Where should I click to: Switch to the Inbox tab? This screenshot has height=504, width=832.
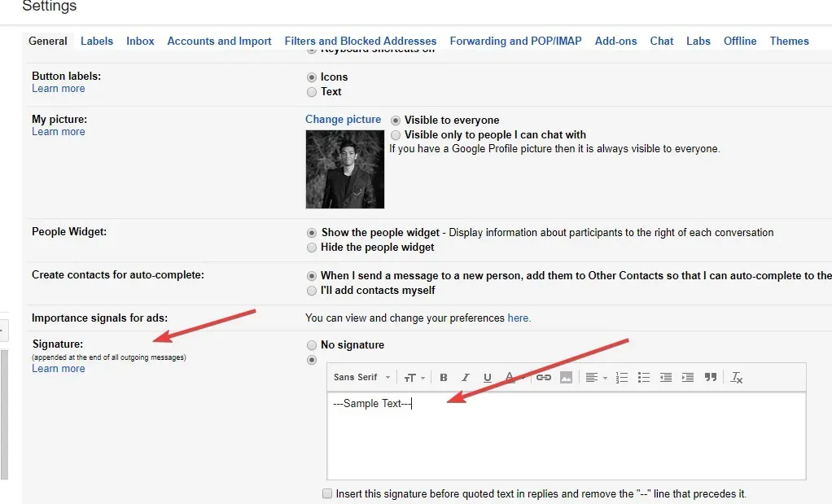140,41
